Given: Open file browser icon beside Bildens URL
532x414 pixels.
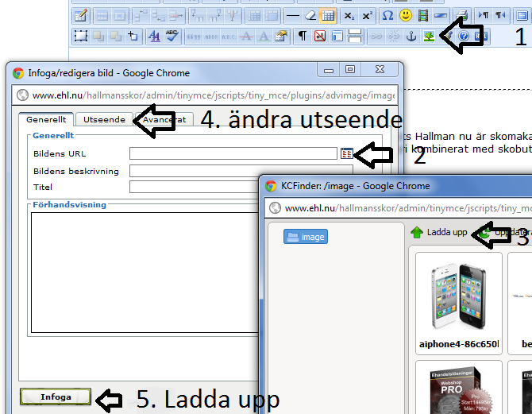Looking at the screenshot, I should 347,153.
